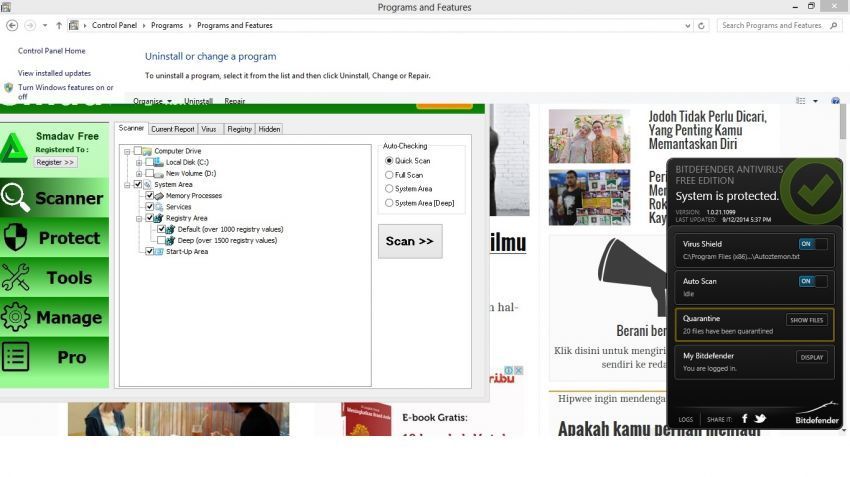Click the back navigation arrow in Control Panel
Screen dimensions: 850x477
coord(12,25)
